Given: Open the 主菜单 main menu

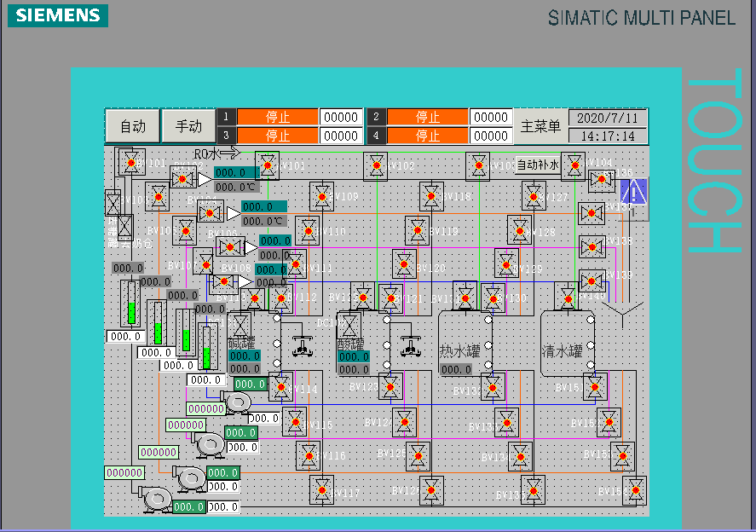Looking at the screenshot, I should pos(542,124).
